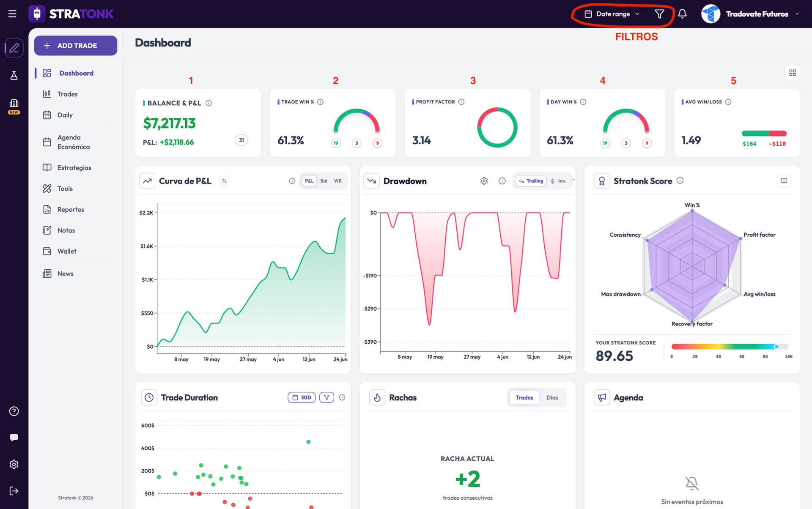Screen dimensions: 812x509
Task: Click the dashboard layout grid icon
Action: pos(793,73)
